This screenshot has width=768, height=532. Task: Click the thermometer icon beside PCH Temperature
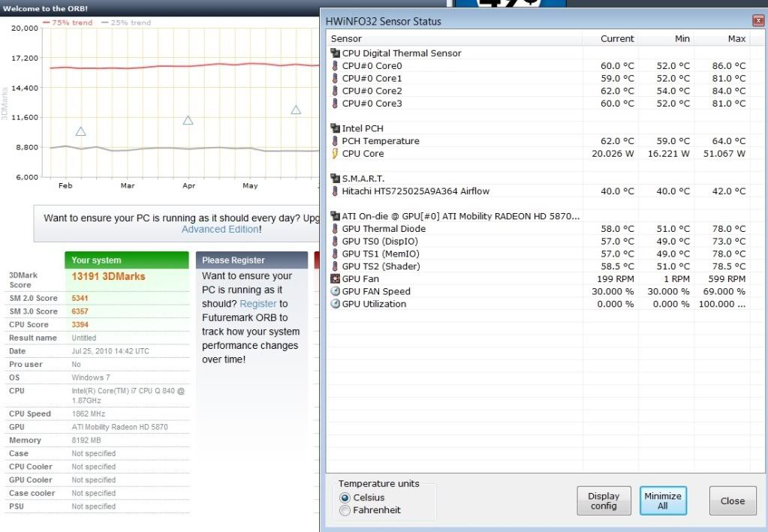[x=335, y=141]
